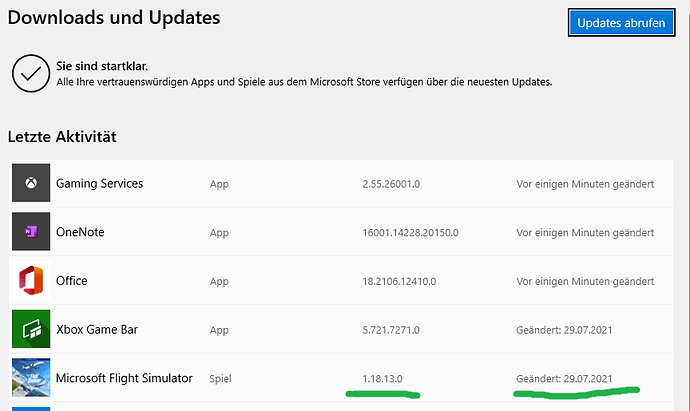Screen dimensions: 690x411
Task: Click the 'Spiel' type label
Action: pos(220,379)
